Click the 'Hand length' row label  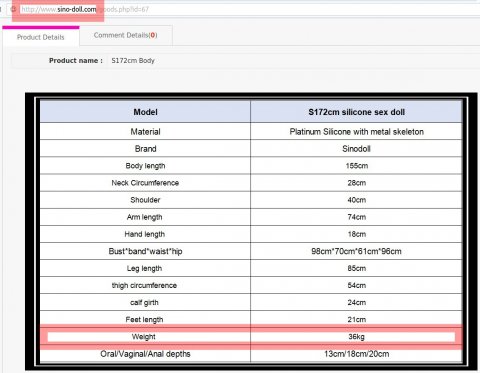[x=145, y=234]
